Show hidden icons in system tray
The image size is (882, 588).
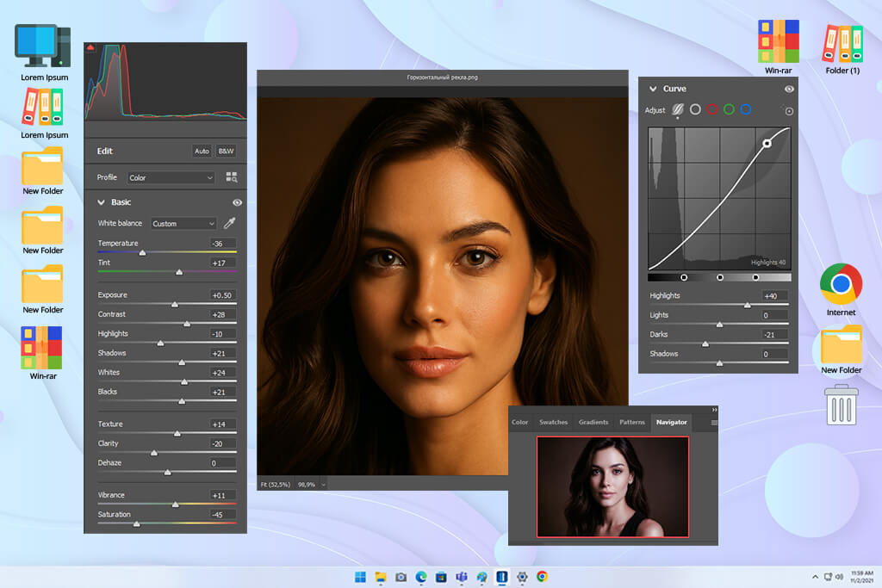815,577
